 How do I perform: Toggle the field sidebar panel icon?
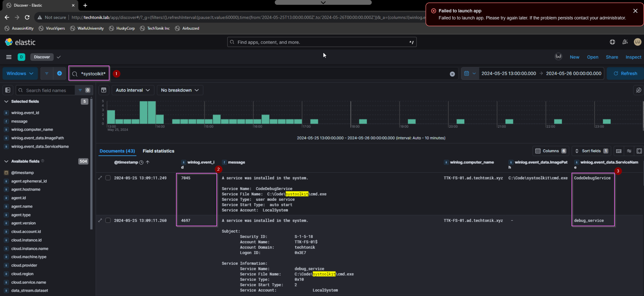pos(8,90)
